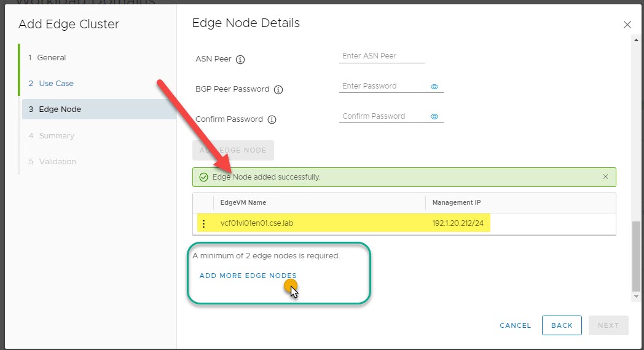Screen dimensions: 644x350
Task: Click the green success checkmark icon
Action: click(204, 177)
